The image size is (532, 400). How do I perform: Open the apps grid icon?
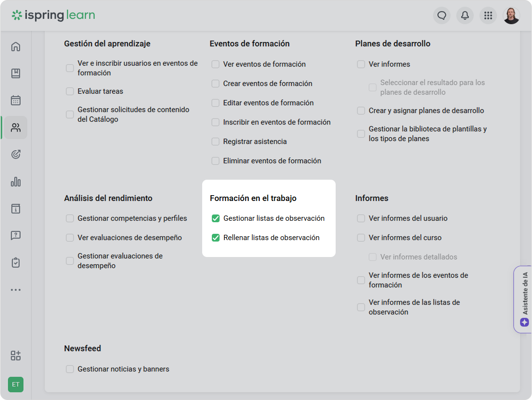(488, 15)
